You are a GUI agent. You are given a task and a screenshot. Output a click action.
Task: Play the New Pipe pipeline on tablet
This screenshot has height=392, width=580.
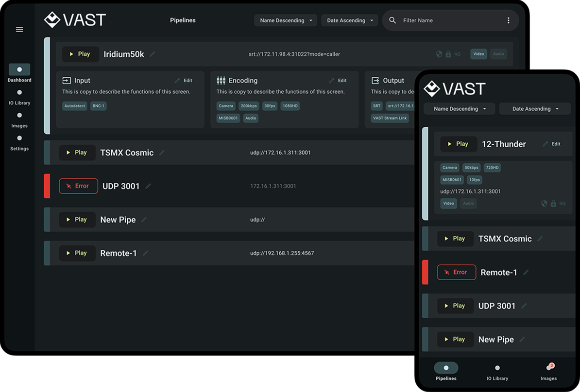click(x=77, y=219)
